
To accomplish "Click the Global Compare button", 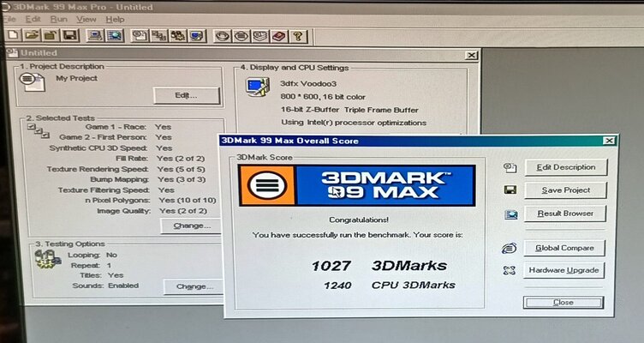I will coord(565,248).
